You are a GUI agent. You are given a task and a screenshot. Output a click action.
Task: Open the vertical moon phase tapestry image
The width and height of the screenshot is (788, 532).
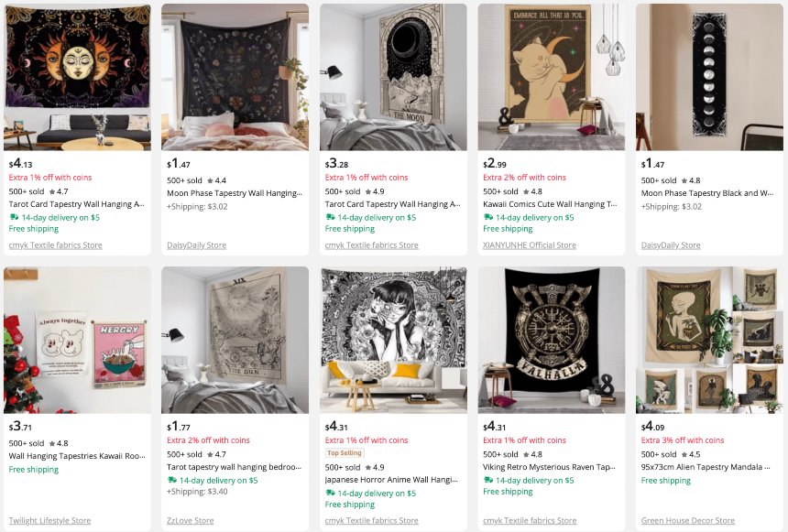pos(709,77)
